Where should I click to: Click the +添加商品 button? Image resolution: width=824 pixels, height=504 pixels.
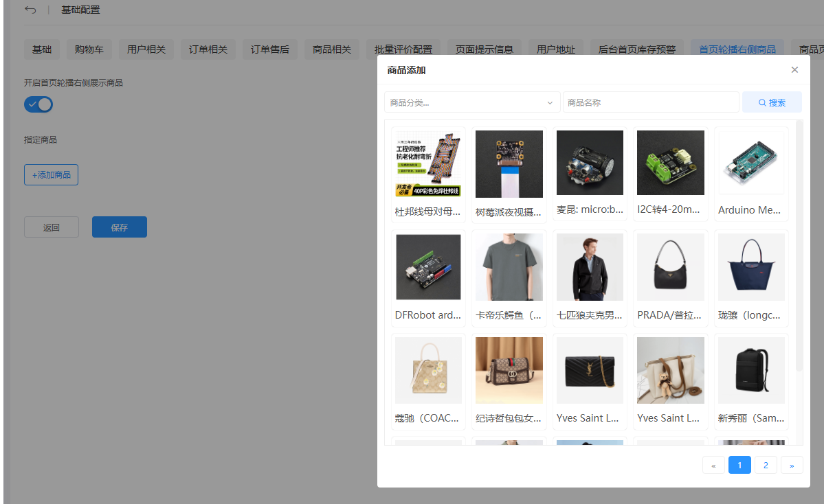click(x=51, y=174)
